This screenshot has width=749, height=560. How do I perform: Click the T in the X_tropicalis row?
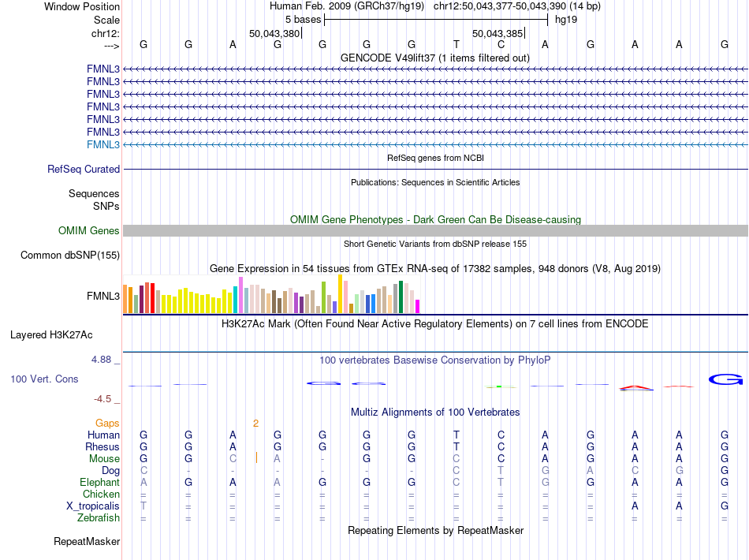143,506
